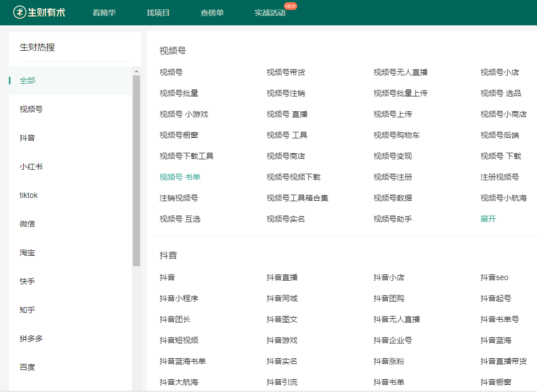Screen dimensions: 537x392
Task: Expand the 视频号 keyword list with 展开
Action: pos(488,219)
